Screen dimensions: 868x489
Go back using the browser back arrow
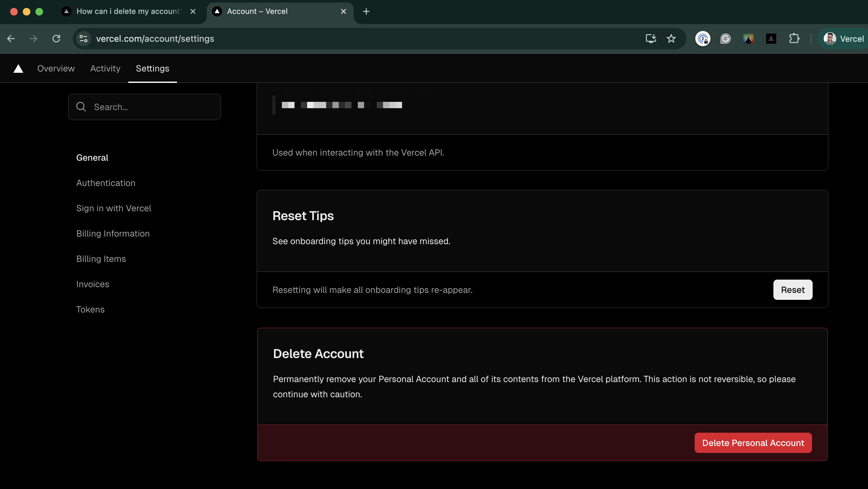[x=11, y=39]
